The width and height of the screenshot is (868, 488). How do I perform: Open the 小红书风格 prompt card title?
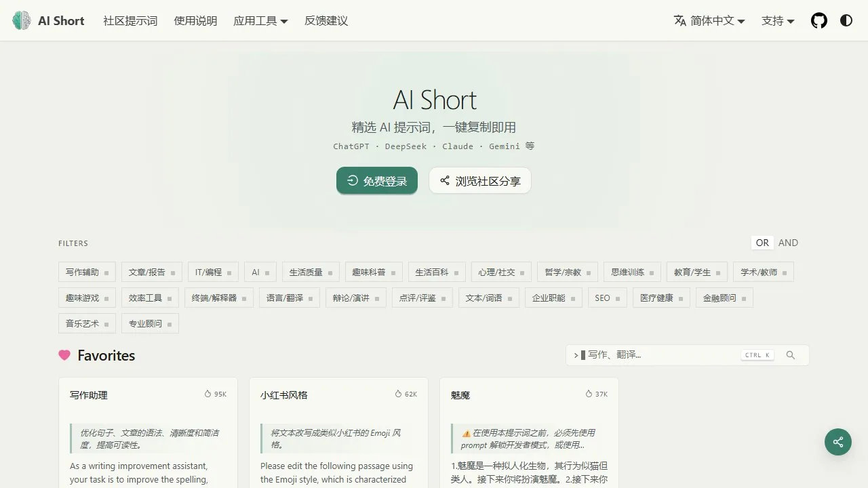point(284,395)
